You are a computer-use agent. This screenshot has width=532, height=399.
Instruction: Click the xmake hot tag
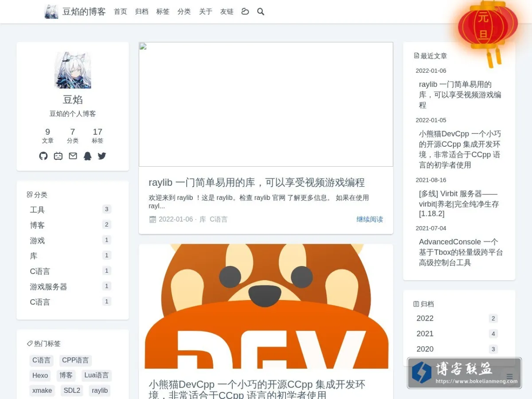tap(42, 391)
